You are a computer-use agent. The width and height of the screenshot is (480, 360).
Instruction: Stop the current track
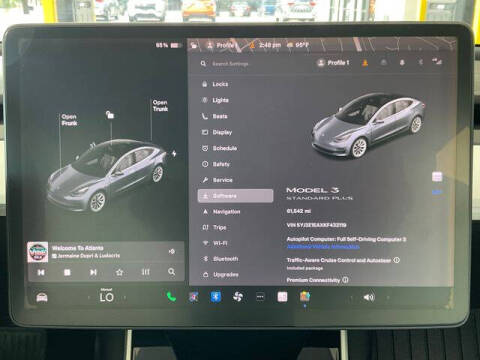[67, 272]
